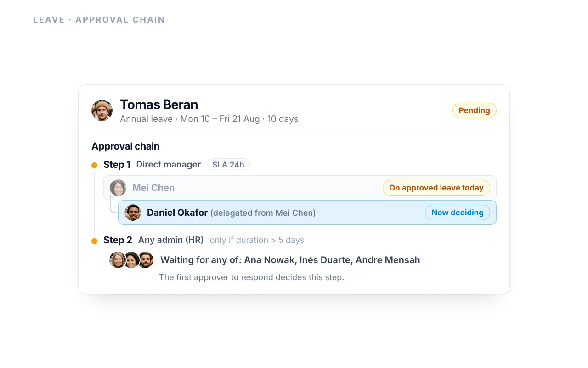Click Daniel Okafor's avatar
The height and width of the screenshot is (368, 588).
point(133,213)
